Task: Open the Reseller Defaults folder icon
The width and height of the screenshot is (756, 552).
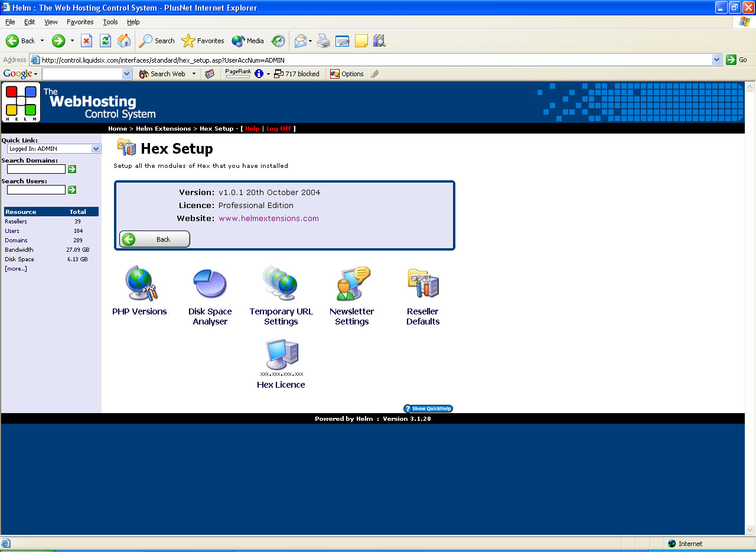Action: pyautogui.click(x=423, y=284)
